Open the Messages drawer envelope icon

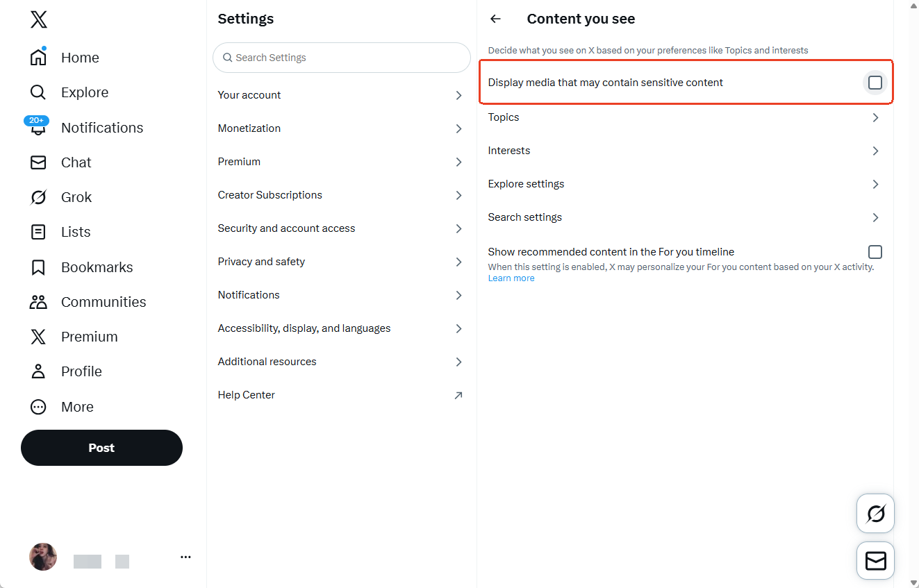click(875, 560)
